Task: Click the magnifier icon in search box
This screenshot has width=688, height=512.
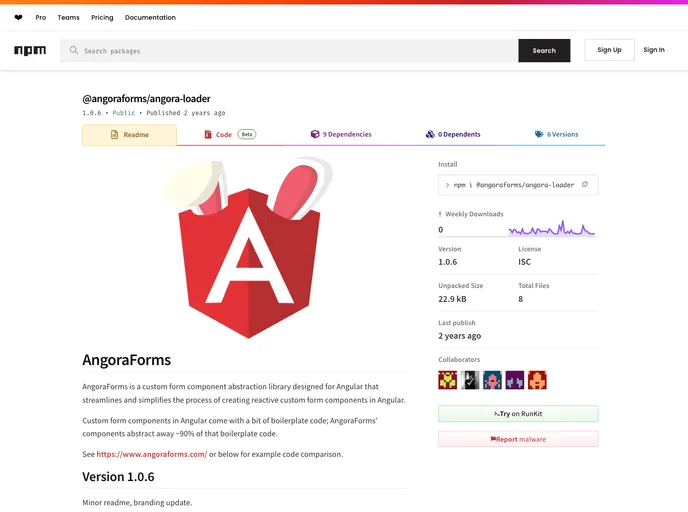Action: point(74,50)
